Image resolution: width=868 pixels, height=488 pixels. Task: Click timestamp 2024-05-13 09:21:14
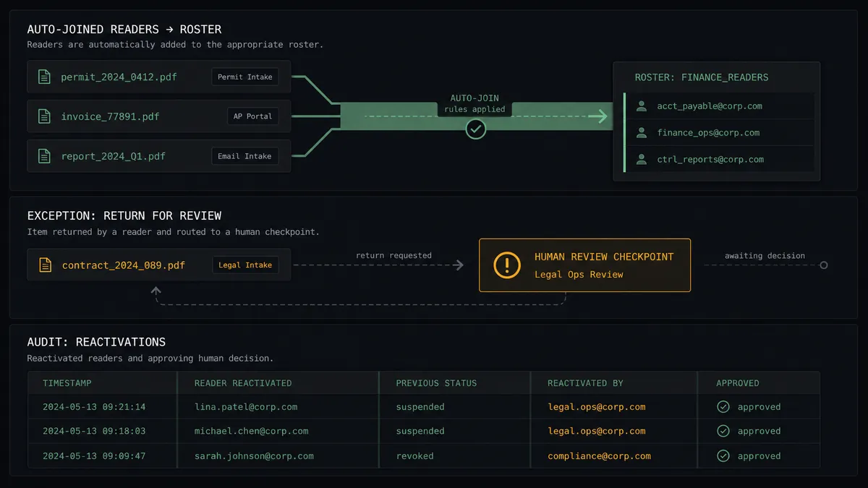[94, 407]
